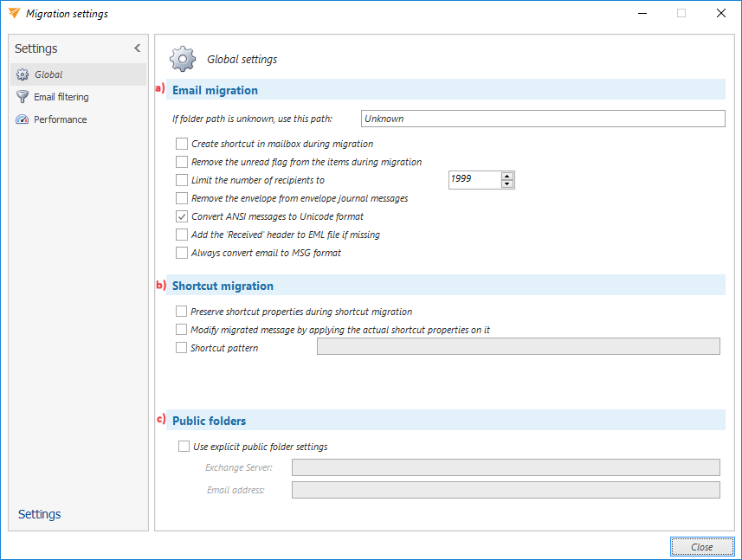Enable Use explicit public folder settings
This screenshot has height=560, width=742.
pyautogui.click(x=184, y=447)
